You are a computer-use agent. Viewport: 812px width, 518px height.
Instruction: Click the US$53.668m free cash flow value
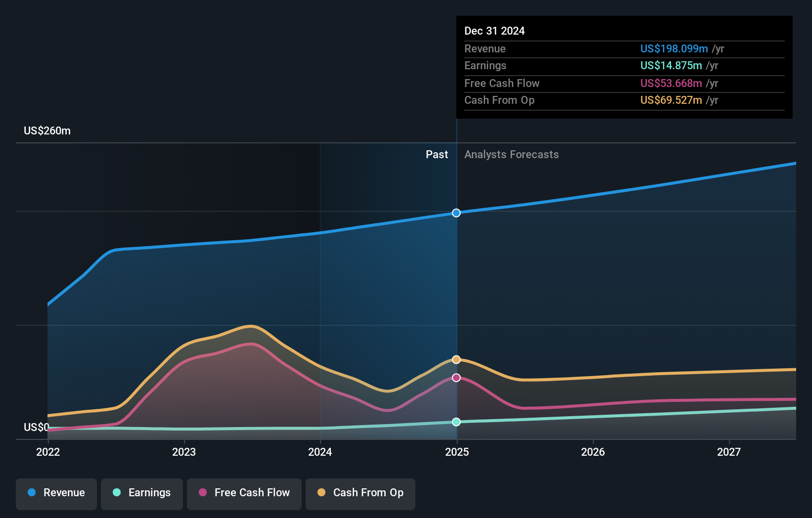coord(671,84)
